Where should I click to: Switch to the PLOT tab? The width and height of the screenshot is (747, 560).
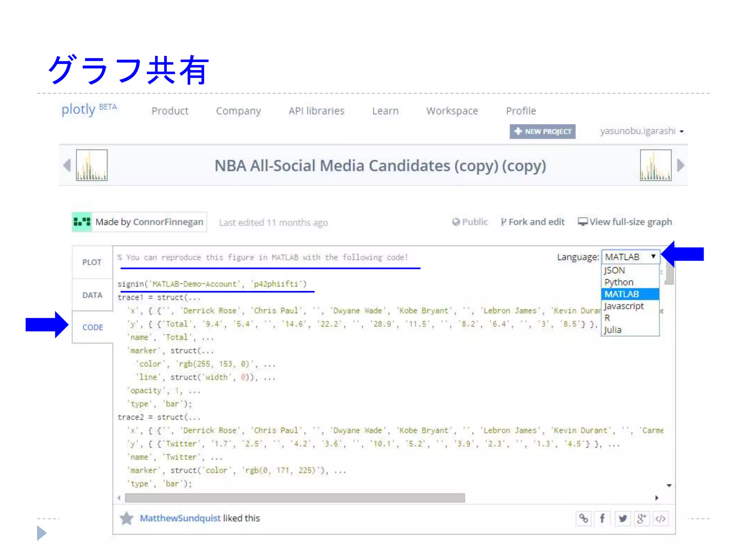92,262
